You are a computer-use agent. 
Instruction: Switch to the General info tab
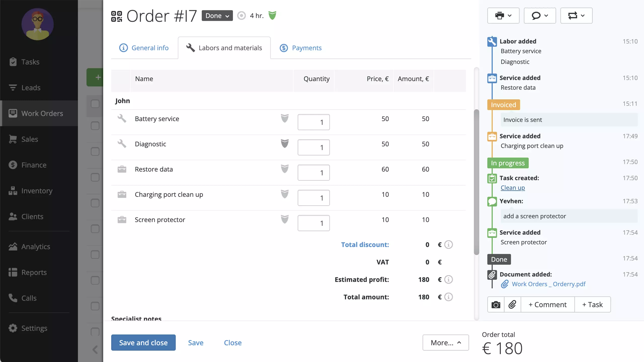point(144,48)
